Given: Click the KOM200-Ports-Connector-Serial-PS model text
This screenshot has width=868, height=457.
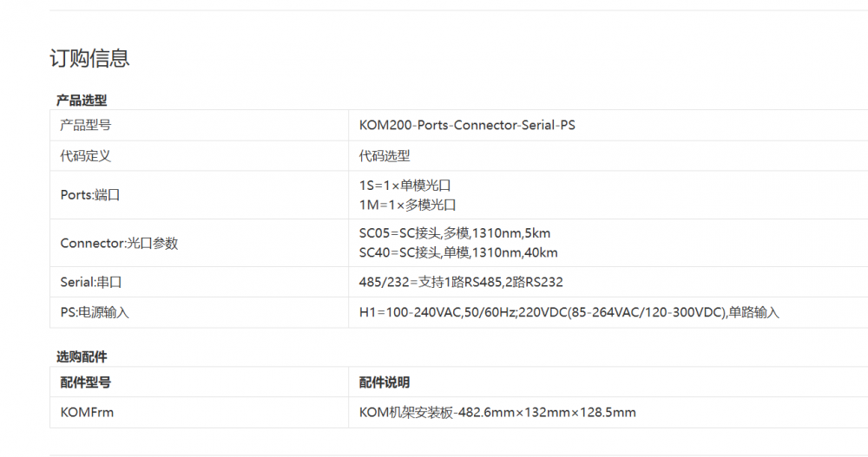Looking at the screenshot, I should pyautogui.click(x=467, y=125).
